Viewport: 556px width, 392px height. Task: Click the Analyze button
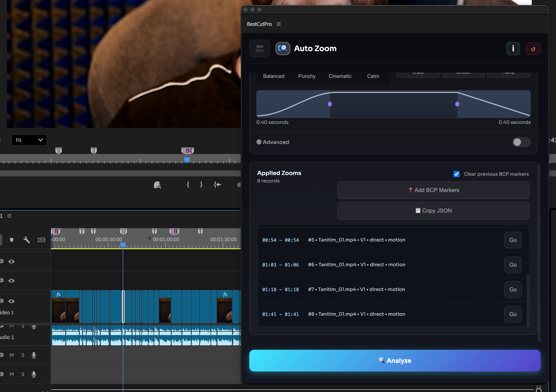395,360
